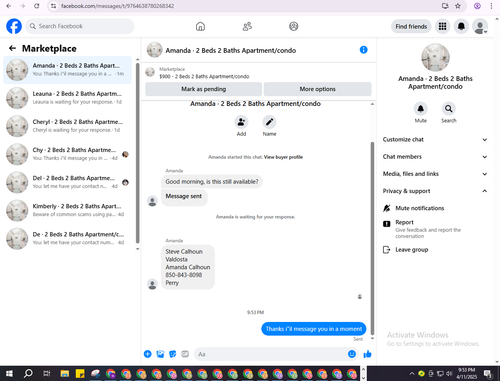Viewport: 500px width, 381px height.
Task: Reload the page in browser
Action: 37,6
